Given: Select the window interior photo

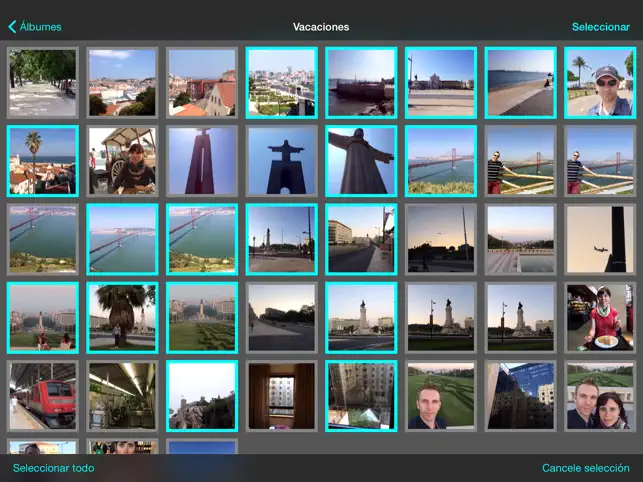Looking at the screenshot, I should (x=281, y=396).
